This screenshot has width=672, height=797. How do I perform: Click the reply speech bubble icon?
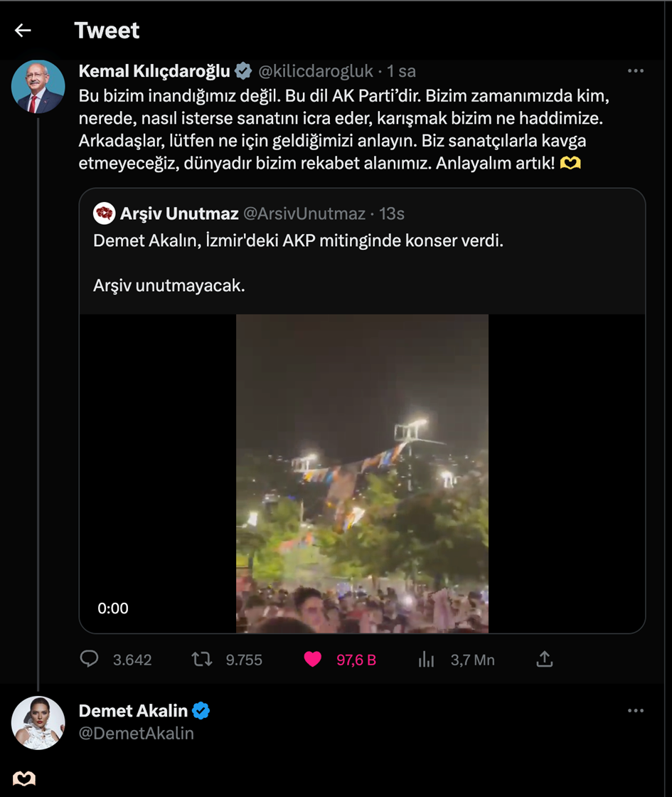(x=89, y=660)
